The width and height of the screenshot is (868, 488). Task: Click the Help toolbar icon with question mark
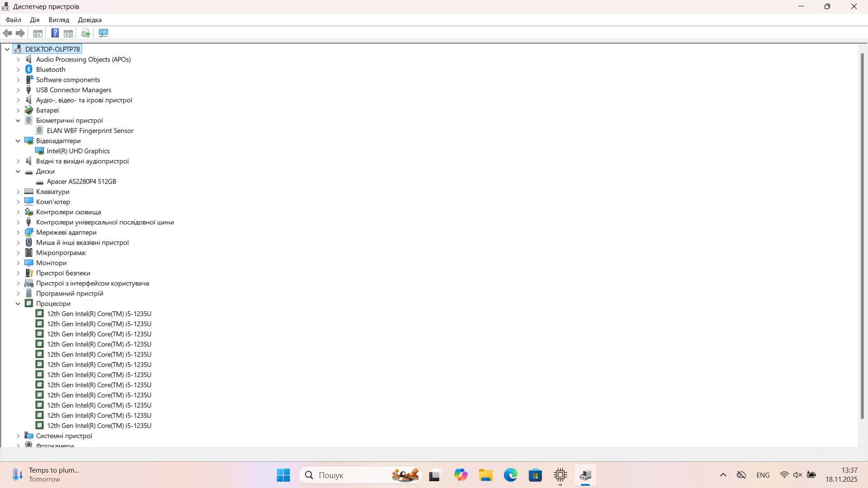55,33
